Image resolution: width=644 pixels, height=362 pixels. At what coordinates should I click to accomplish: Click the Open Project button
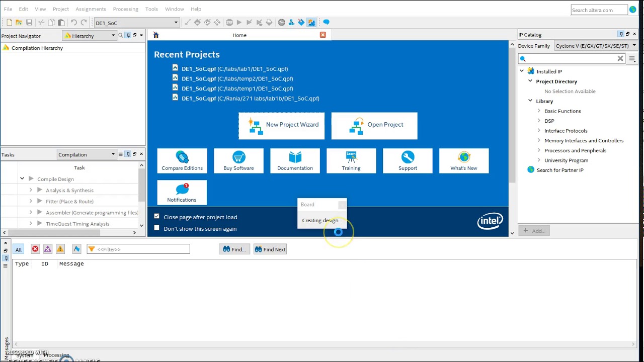374,125
